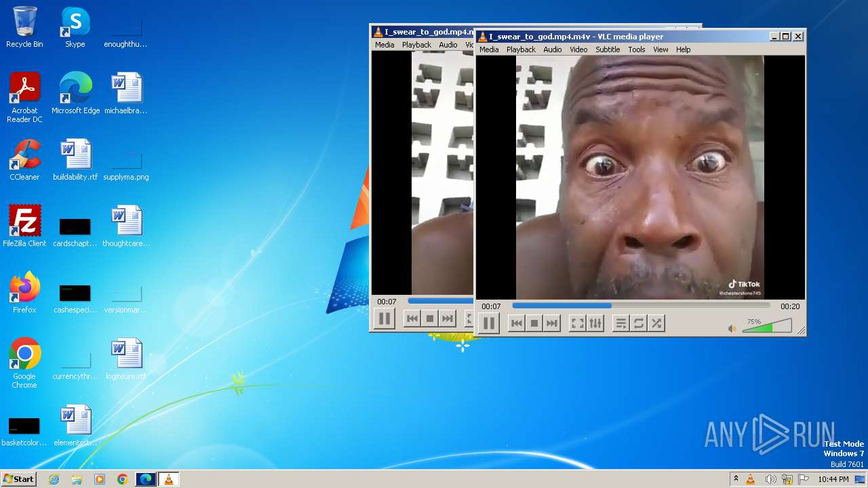Toggle loop mode in front VLC window

(x=638, y=323)
